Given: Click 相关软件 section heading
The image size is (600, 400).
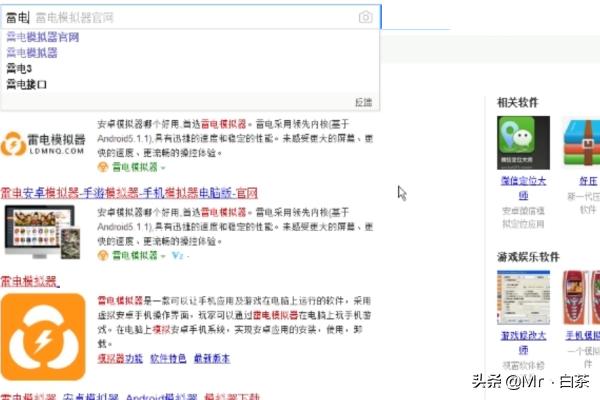Looking at the screenshot, I should point(517,102).
